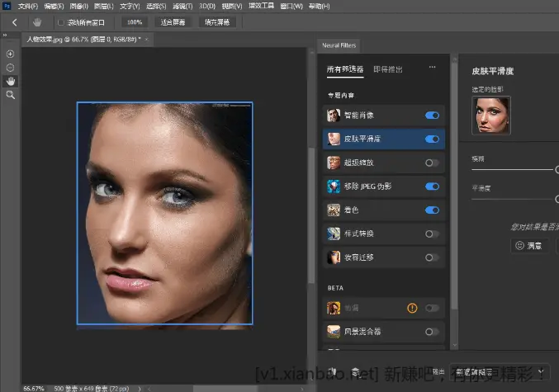
Task: Select the magnifier Zoom tool in left toolbar
Action: (x=11, y=95)
